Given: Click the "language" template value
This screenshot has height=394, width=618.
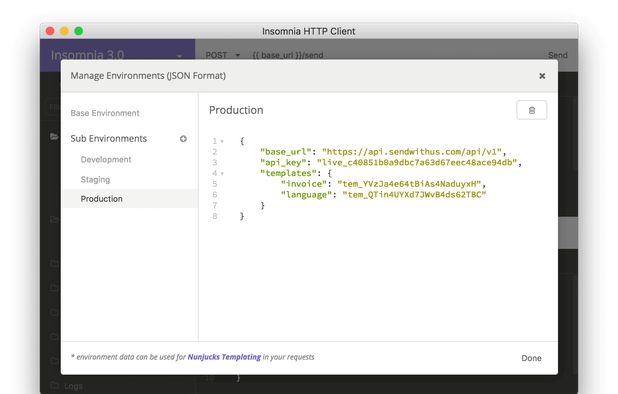Looking at the screenshot, I should [x=414, y=195].
